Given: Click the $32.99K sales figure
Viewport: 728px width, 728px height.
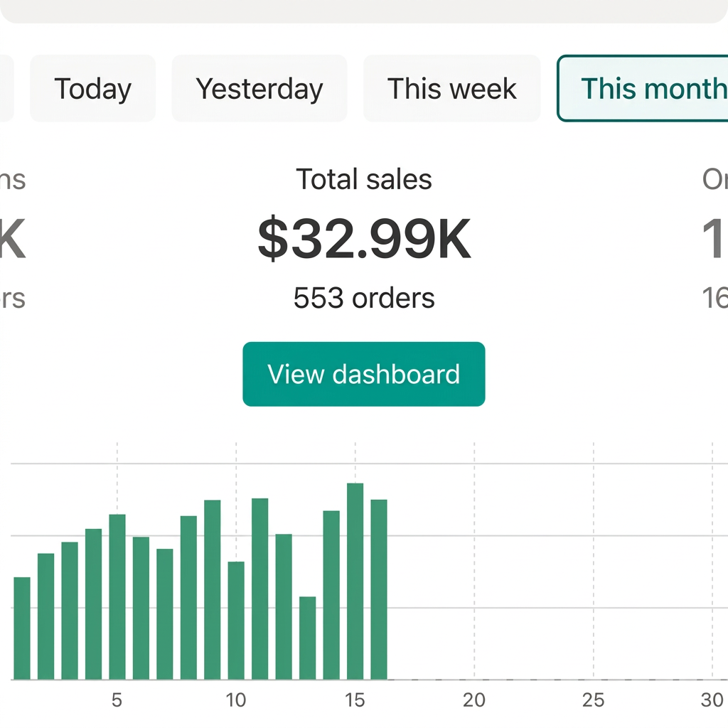Looking at the screenshot, I should pos(365,238).
